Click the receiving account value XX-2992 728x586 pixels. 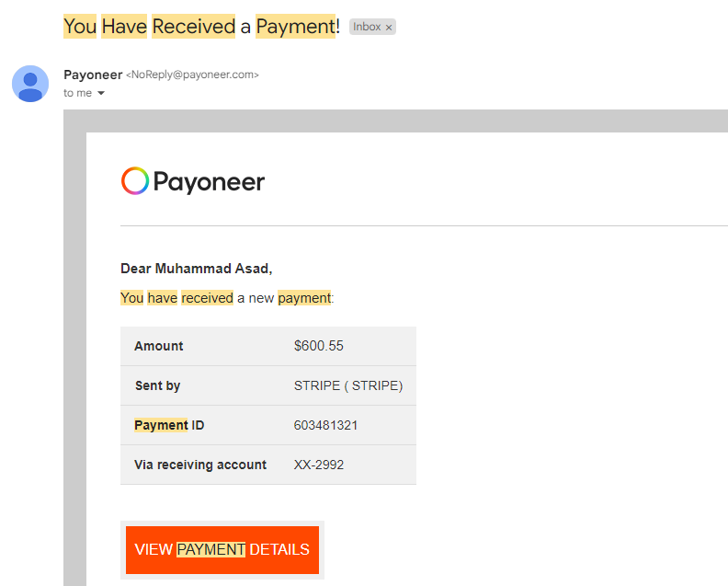tap(318, 465)
